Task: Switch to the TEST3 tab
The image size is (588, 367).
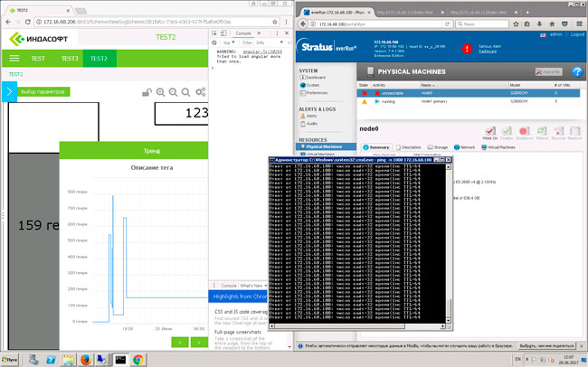Action: [70, 59]
